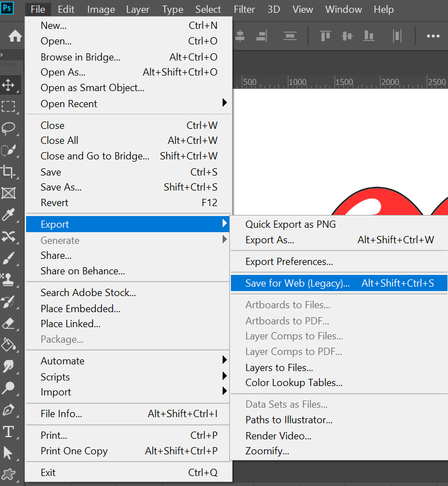The image size is (448, 486).
Task: Click Align Right Edges in options bar
Action: (262, 36)
